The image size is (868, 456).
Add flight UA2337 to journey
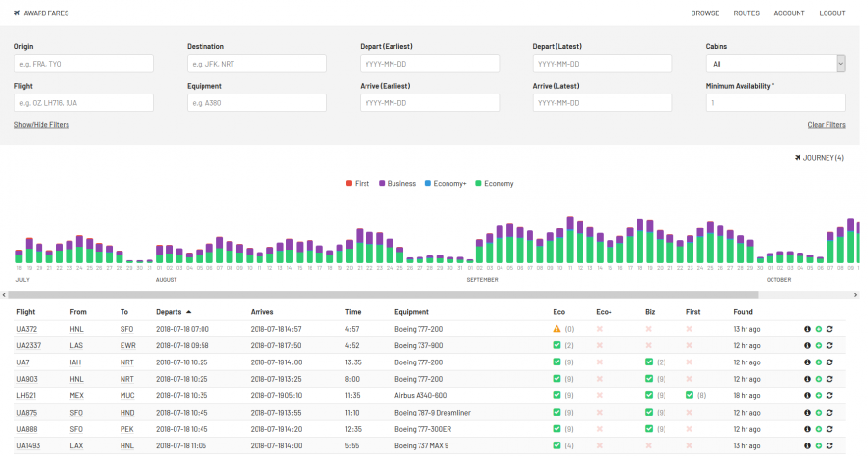(818, 345)
